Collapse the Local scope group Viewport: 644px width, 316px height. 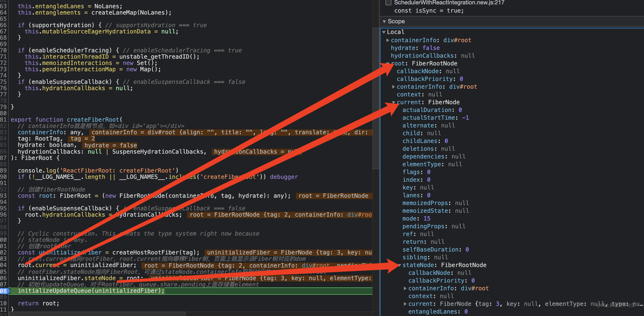(x=384, y=32)
